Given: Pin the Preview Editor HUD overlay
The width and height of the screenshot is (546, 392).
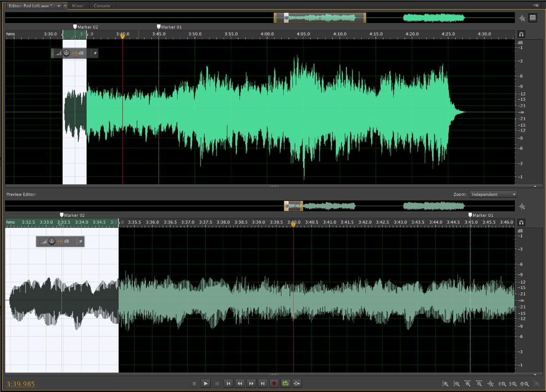Looking at the screenshot, I should pos(80,241).
